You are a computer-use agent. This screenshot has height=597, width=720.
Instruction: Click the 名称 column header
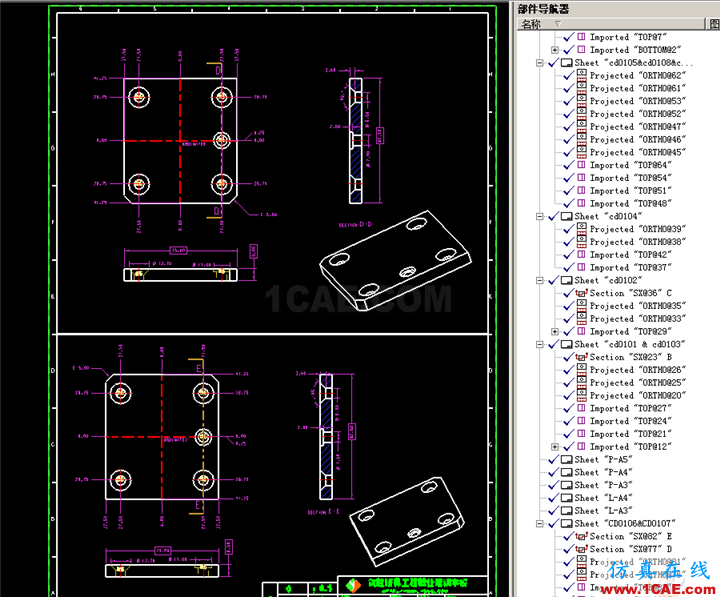tap(611, 23)
